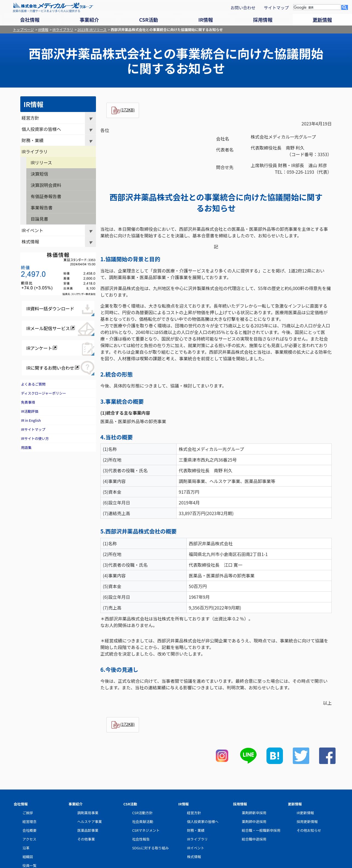Download the top PDF (172KB) icon

pyautogui.click(x=123, y=110)
